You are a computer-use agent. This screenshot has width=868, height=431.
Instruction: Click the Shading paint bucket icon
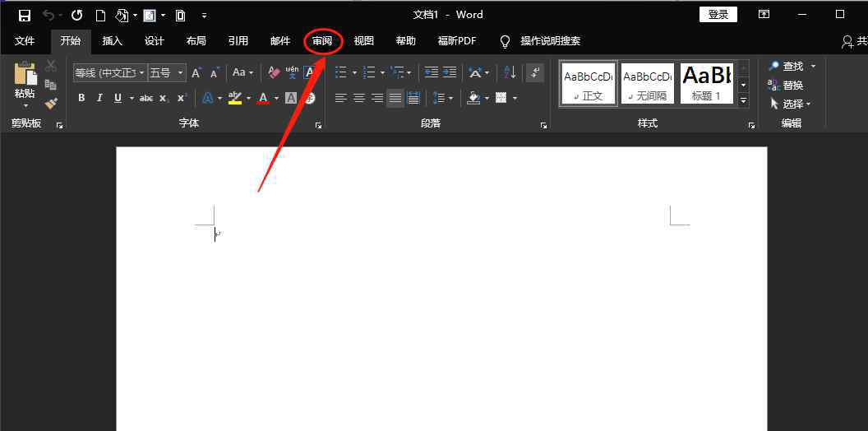pyautogui.click(x=473, y=98)
